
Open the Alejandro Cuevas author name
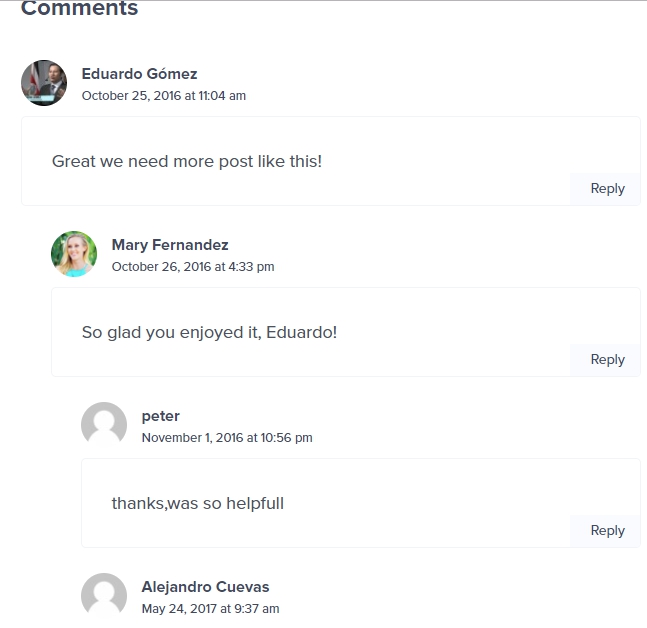pyautogui.click(x=205, y=587)
